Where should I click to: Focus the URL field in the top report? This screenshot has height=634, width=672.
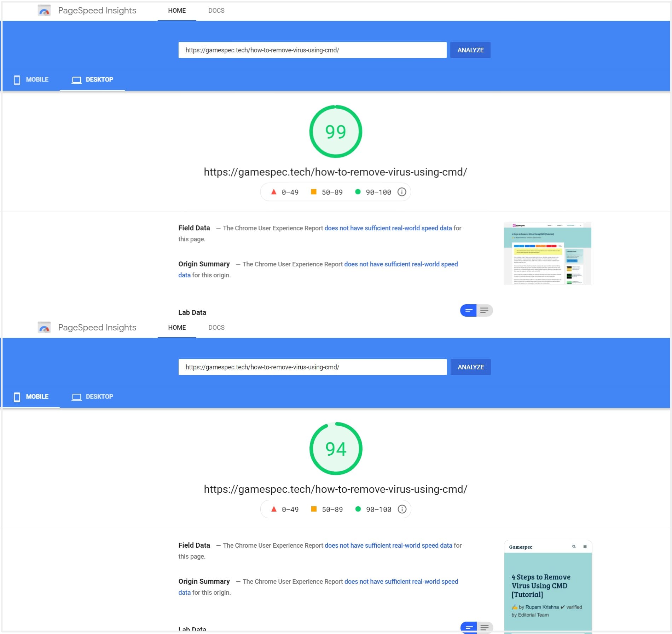point(312,50)
